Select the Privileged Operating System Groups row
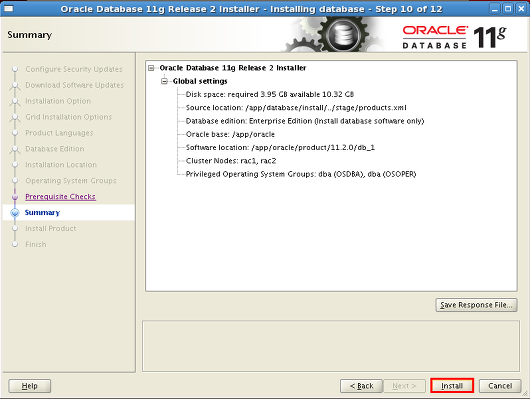This screenshot has width=530, height=399. click(301, 174)
